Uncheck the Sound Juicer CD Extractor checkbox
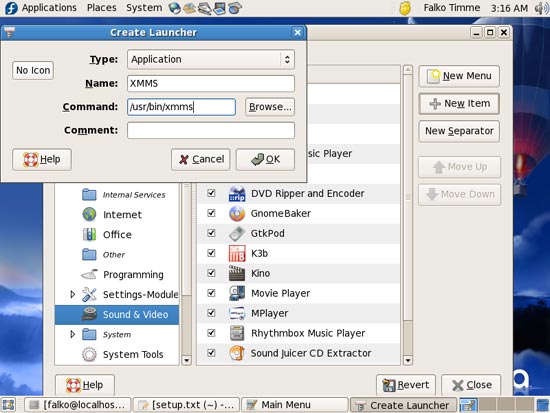Screen dimensions: 550x413 pyautogui.click(x=211, y=353)
